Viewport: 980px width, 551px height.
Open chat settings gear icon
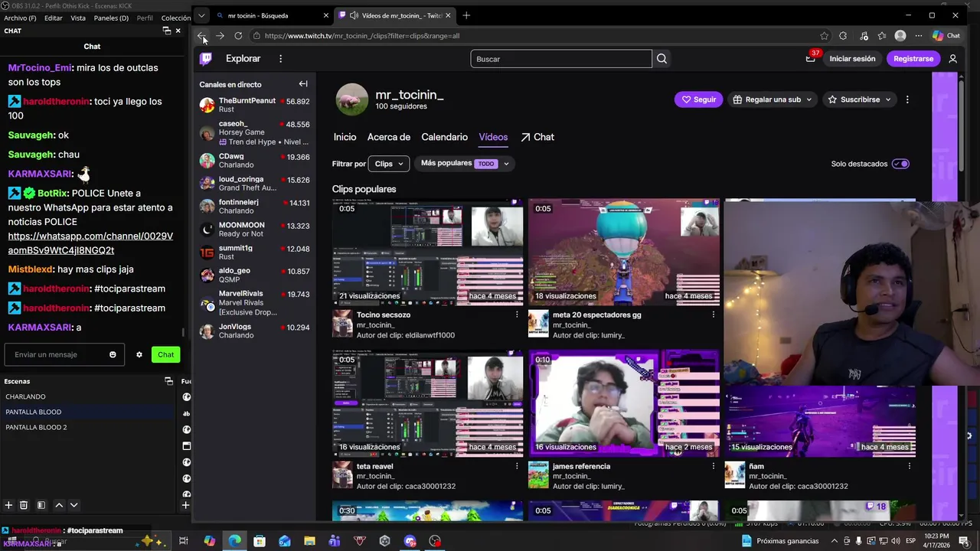point(139,354)
